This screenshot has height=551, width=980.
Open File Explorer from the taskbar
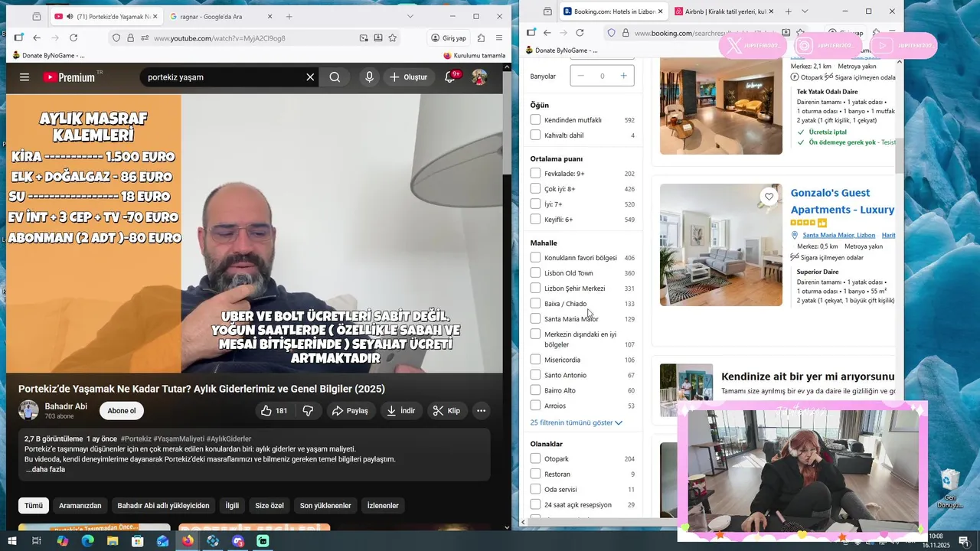(x=113, y=541)
